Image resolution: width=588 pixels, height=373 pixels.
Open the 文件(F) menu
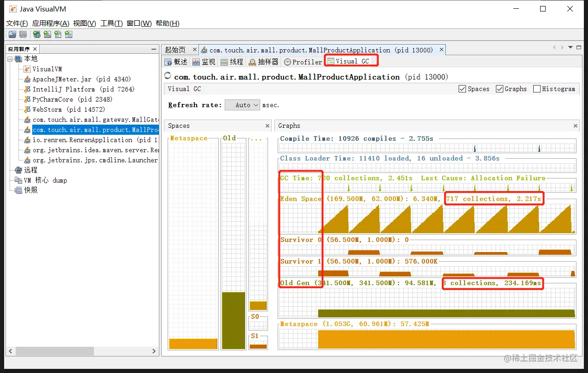coord(17,23)
